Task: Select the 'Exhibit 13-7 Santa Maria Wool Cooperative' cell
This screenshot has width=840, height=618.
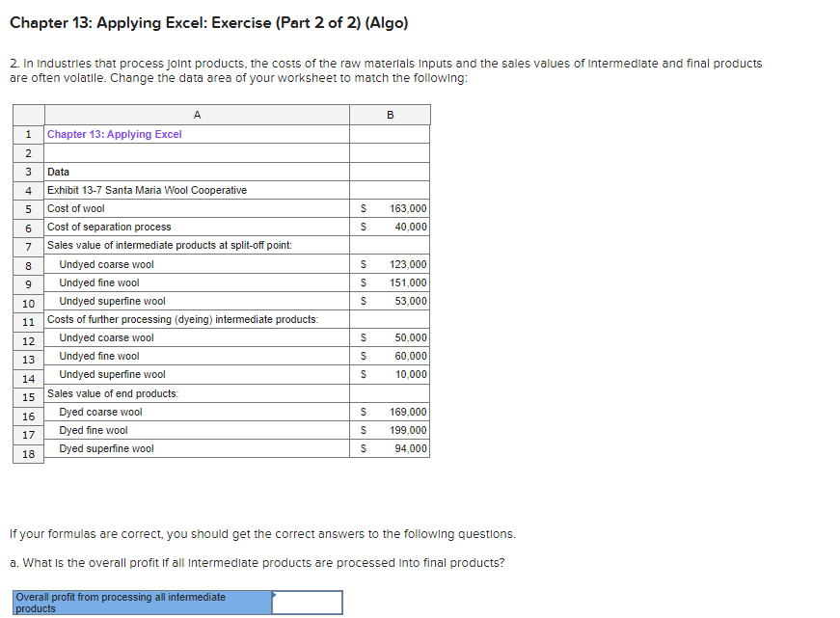Action: pyautogui.click(x=135, y=190)
